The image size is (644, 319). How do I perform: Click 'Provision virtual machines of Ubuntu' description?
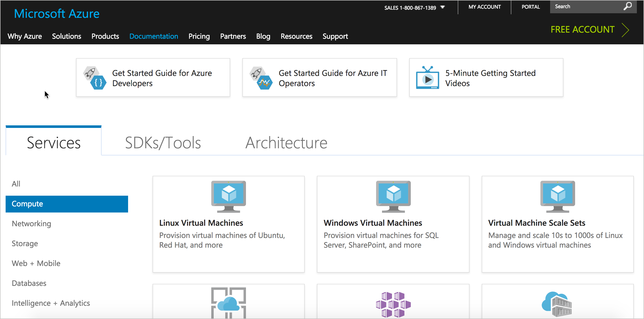tap(222, 240)
